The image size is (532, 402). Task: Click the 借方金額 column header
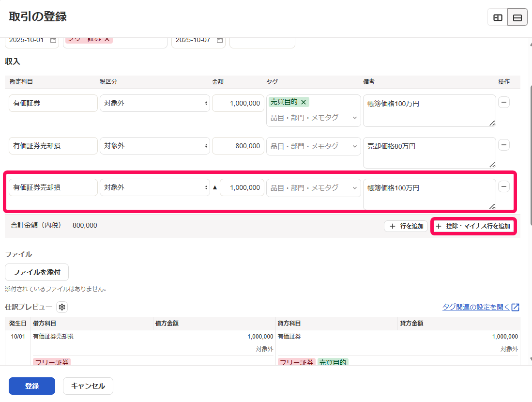point(167,324)
